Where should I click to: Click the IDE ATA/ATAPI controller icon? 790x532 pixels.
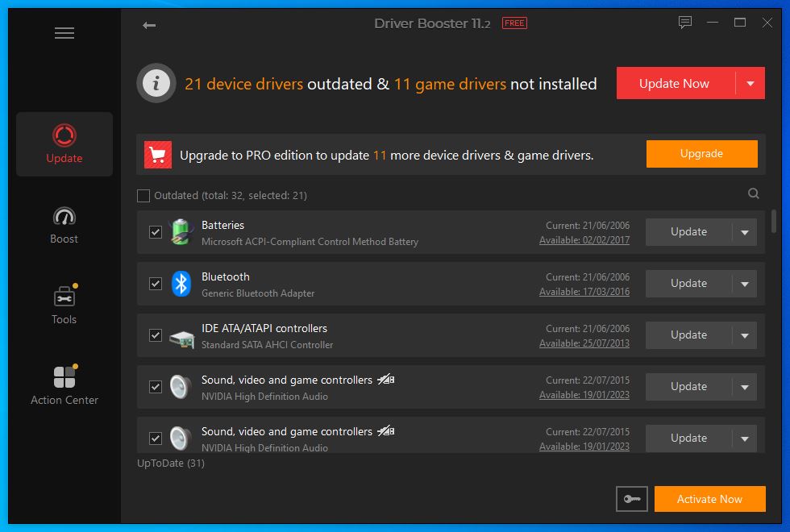[x=181, y=339]
